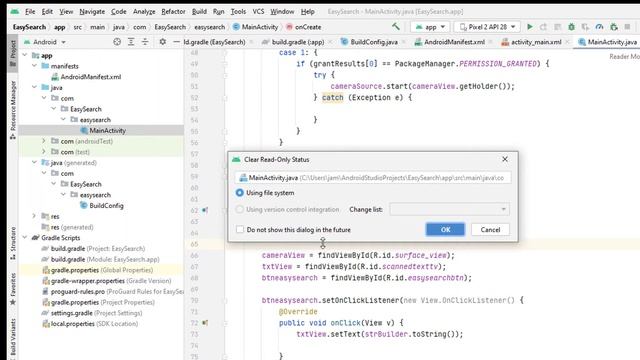640x360 pixels.
Task: Open the Refactor menu
Action: pos(173,11)
